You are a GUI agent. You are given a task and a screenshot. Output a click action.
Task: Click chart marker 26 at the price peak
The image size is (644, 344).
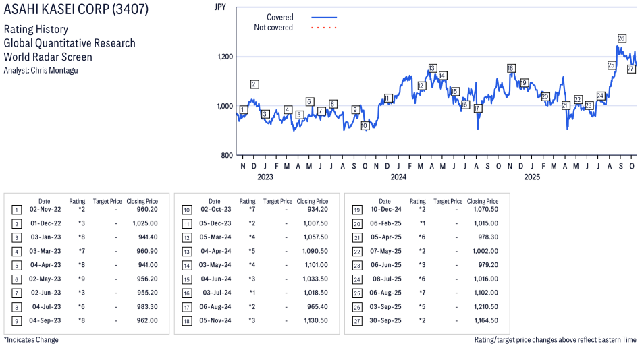tap(621, 38)
